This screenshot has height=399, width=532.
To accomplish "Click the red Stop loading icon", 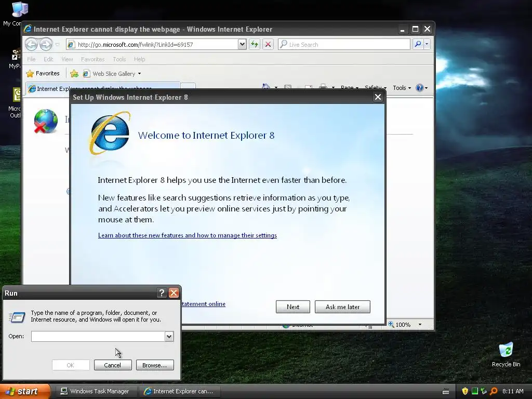I will (268, 45).
